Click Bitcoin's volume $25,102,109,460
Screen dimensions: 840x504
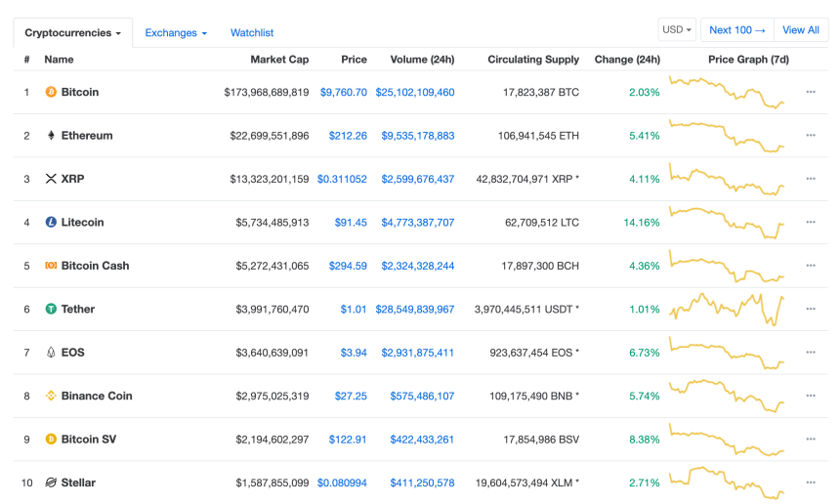pos(415,92)
